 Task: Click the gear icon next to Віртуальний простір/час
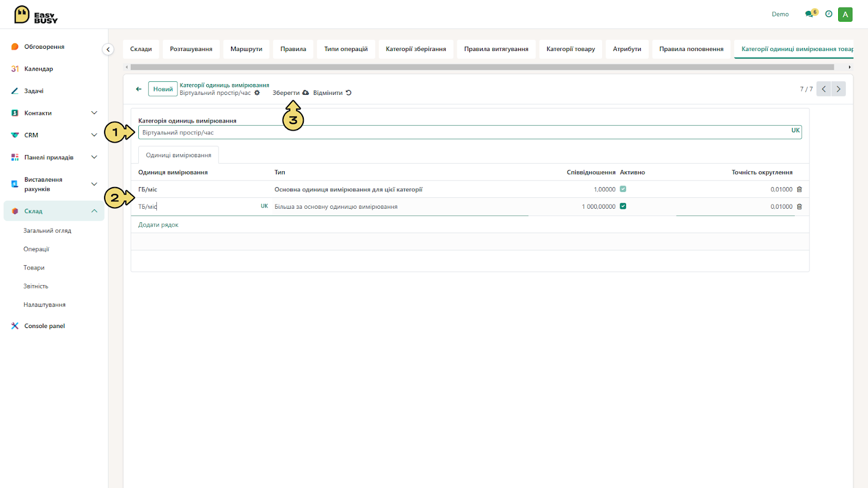click(x=257, y=93)
